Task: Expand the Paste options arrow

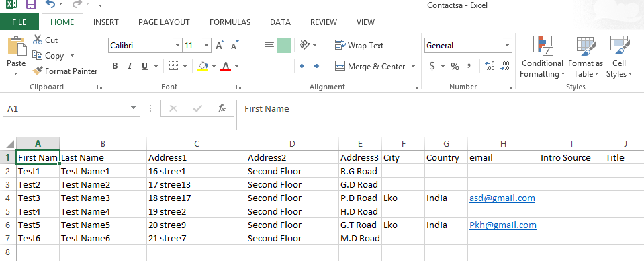Action: (16, 74)
